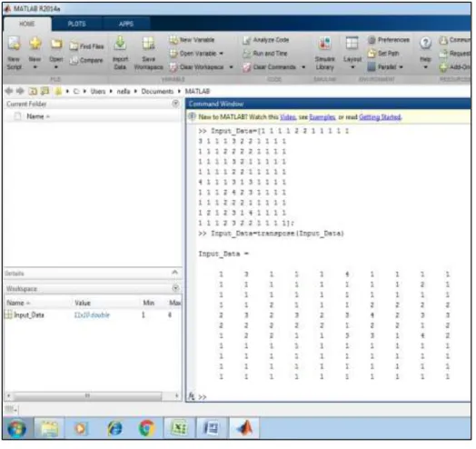Click the up one level folder icon
476x449 pixels.
coord(33,91)
